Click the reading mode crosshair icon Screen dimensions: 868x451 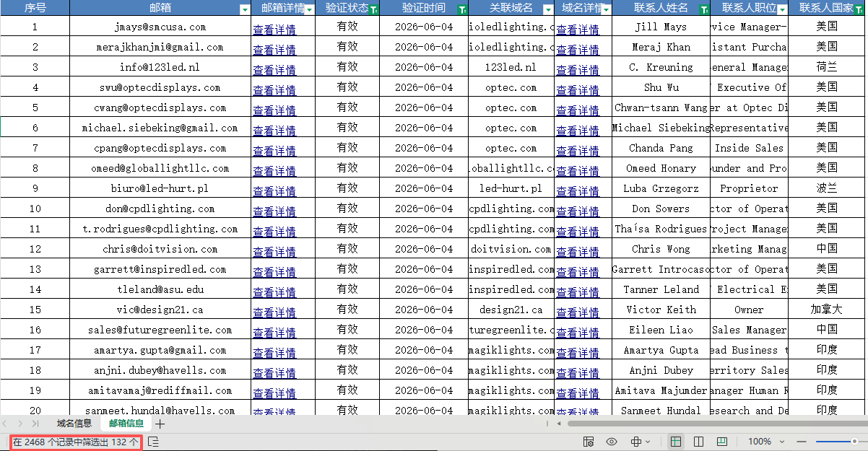(x=637, y=442)
